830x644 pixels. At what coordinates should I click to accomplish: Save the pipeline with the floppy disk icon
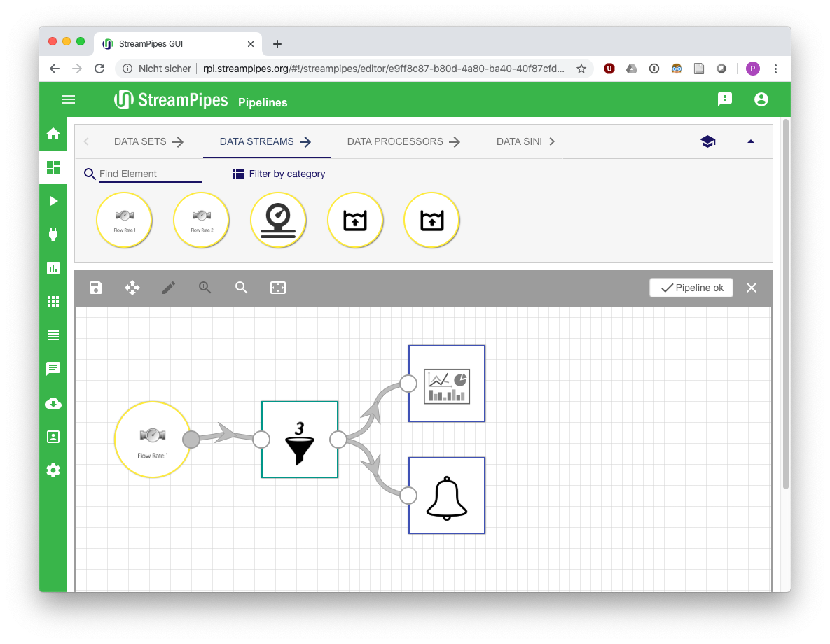[x=96, y=288]
